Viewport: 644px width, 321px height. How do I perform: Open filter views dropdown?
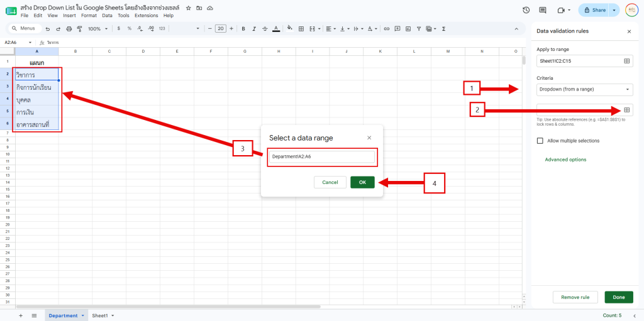pos(431,29)
